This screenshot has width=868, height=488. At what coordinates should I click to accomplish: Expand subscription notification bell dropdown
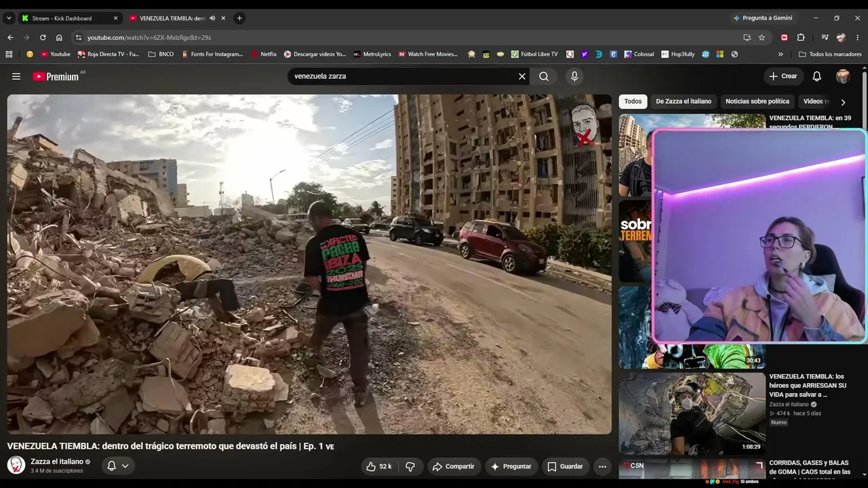point(118,466)
